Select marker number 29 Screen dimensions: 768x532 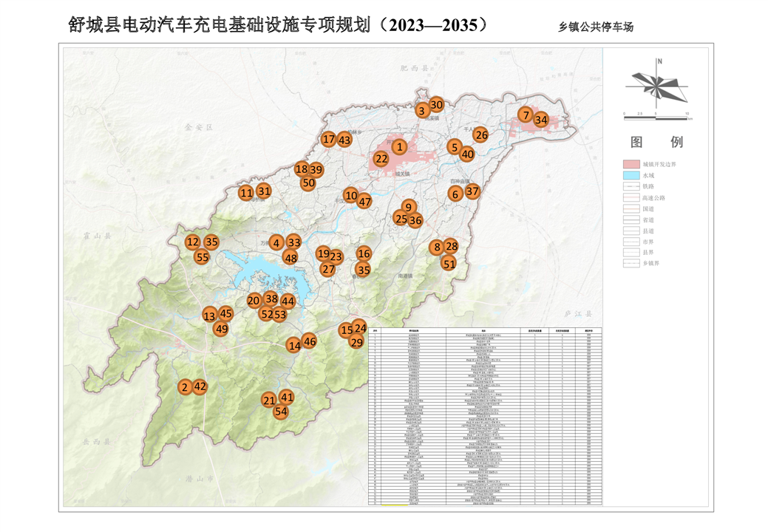[357, 343]
